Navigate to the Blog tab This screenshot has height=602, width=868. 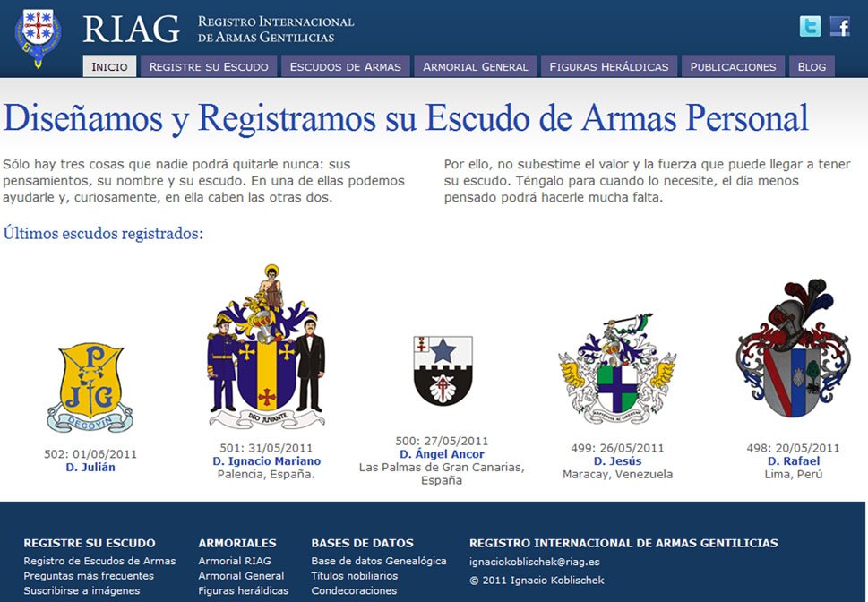pos(812,66)
